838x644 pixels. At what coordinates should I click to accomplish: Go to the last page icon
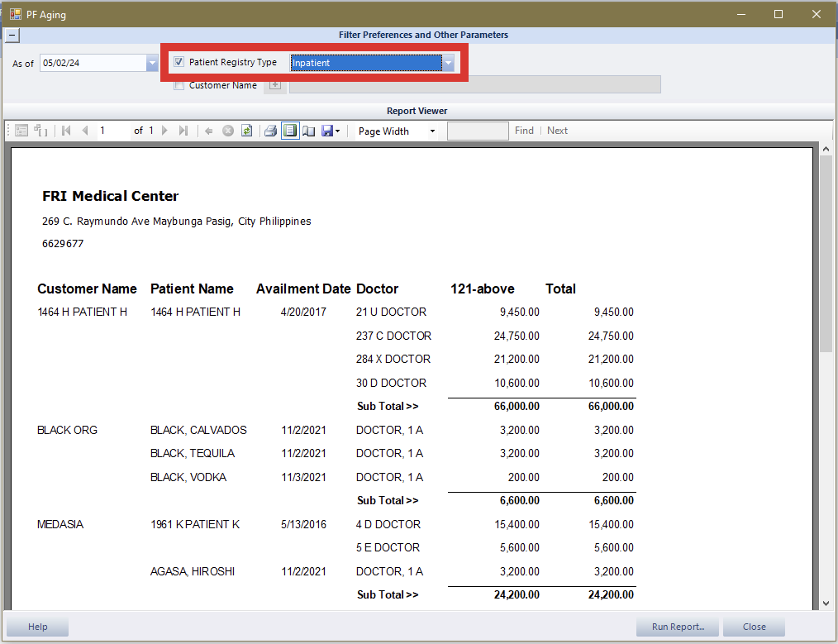point(183,131)
